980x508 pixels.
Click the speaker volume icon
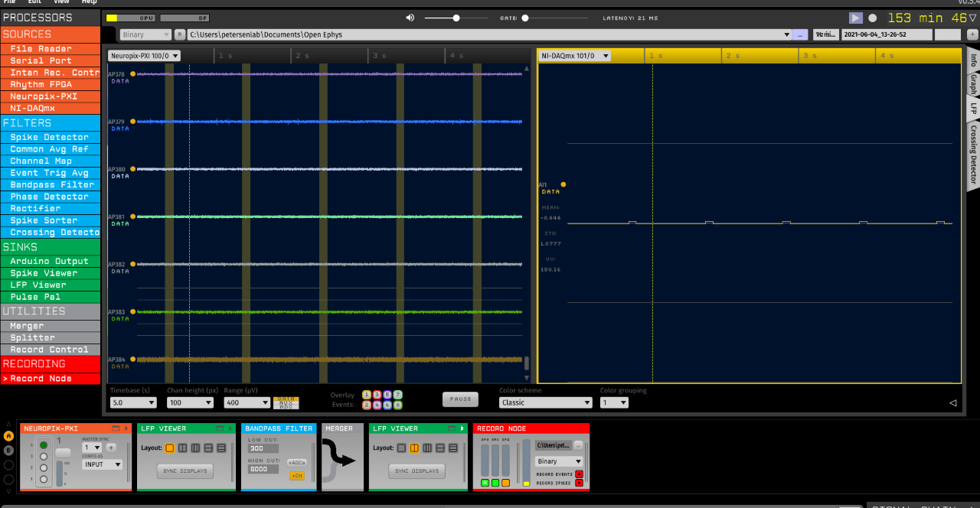(x=410, y=18)
